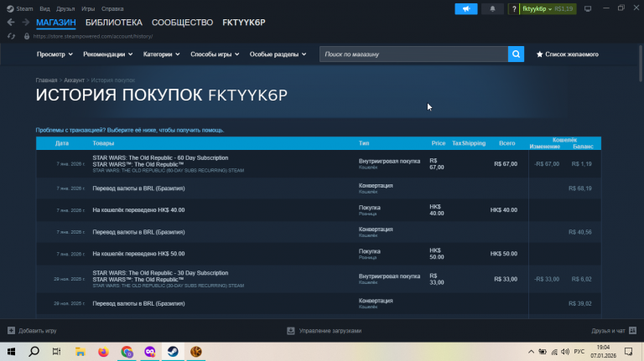Viewport: 644px width, 361px height.
Task: Open the fktyyk6p account dropdown
Action: coord(548,8)
